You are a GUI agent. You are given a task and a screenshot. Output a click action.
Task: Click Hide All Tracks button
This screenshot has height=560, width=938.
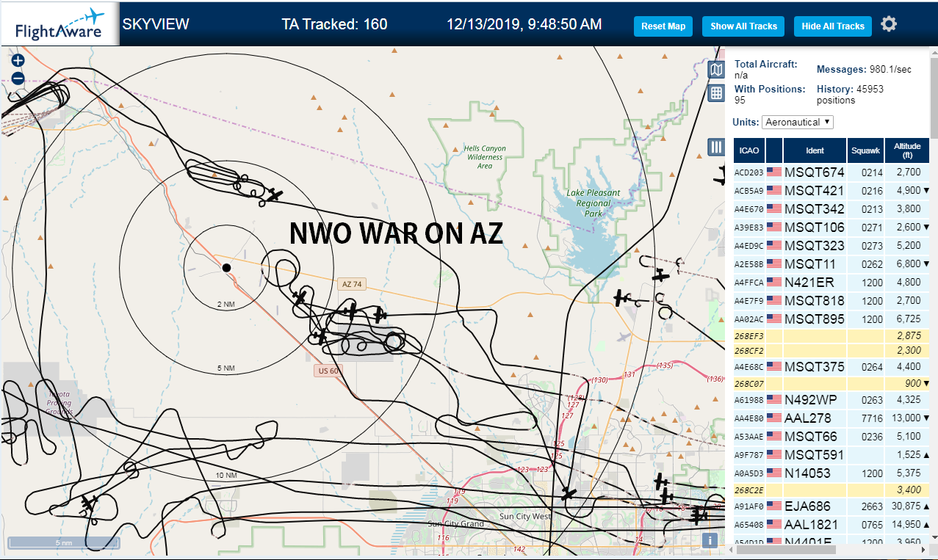point(833,26)
